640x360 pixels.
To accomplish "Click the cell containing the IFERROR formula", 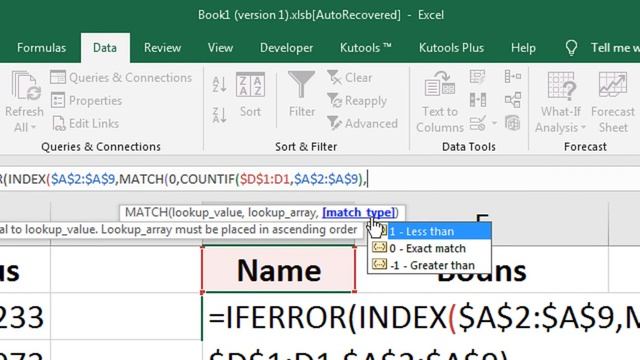I will [420, 317].
